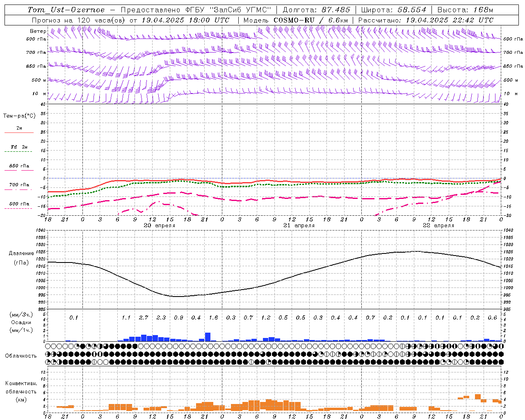The width and height of the screenshot is (525, 420).
Task: Click the elevation label Высота: 168м
Action: (x=465, y=10)
